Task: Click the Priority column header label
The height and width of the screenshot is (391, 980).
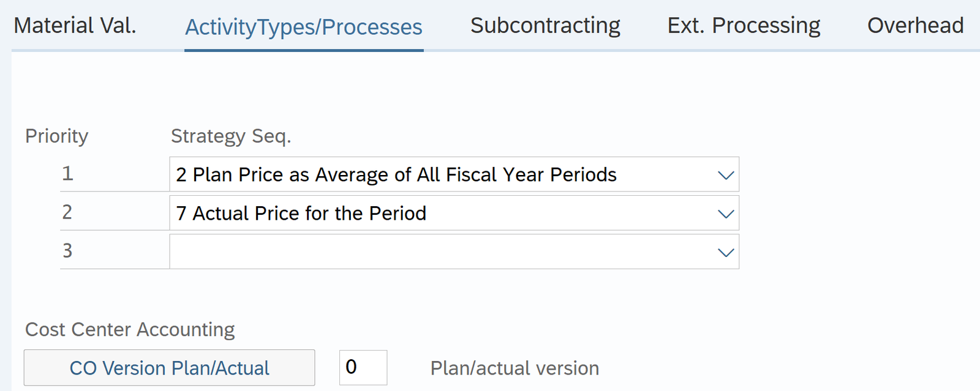Action: coord(56,136)
